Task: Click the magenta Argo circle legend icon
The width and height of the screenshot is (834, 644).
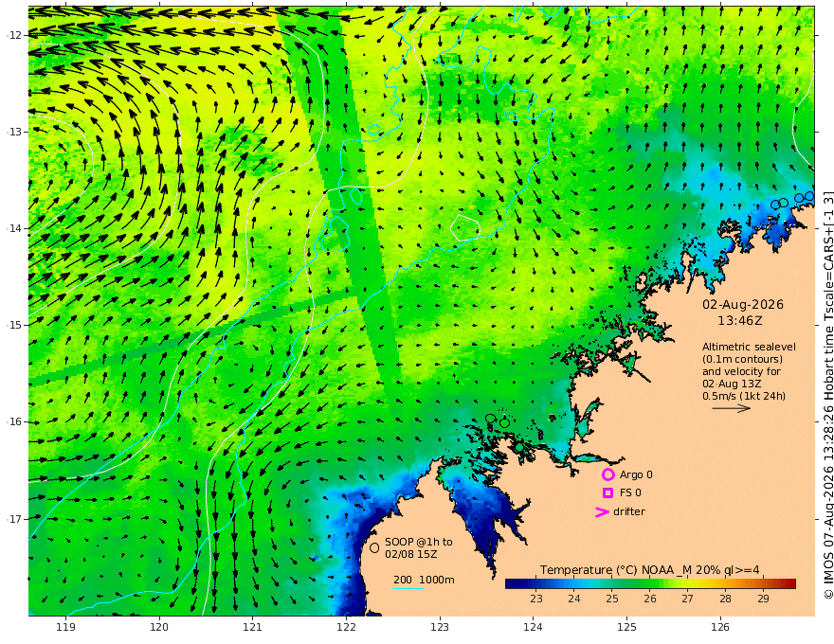Action: click(x=607, y=474)
